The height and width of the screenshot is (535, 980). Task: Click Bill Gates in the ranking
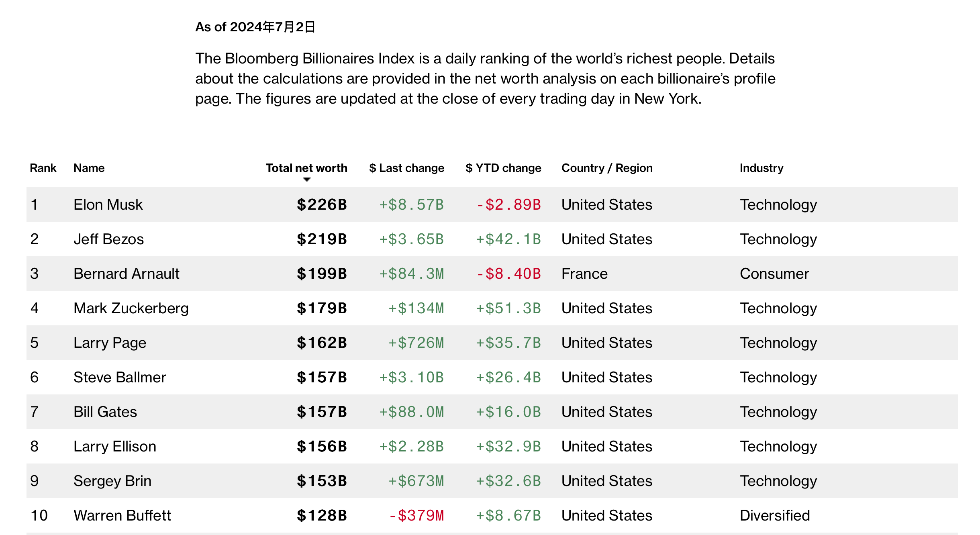[x=105, y=412]
